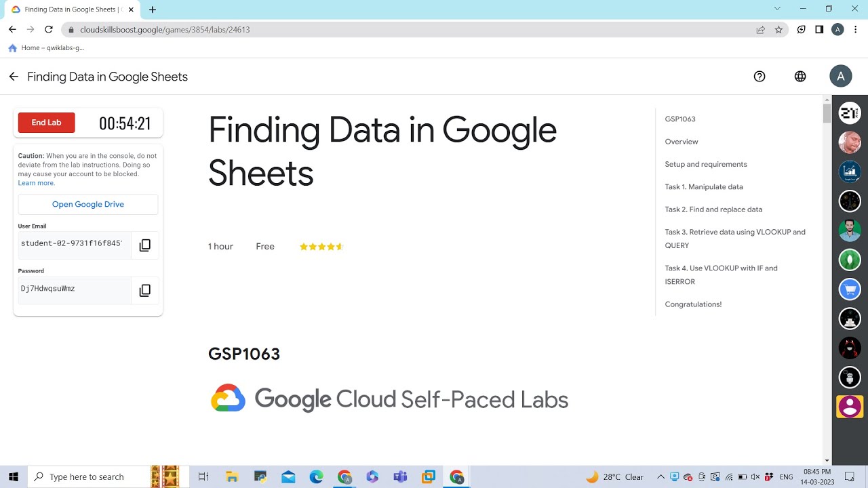Go to Task 4 VLOOKUP with IF

click(x=721, y=274)
